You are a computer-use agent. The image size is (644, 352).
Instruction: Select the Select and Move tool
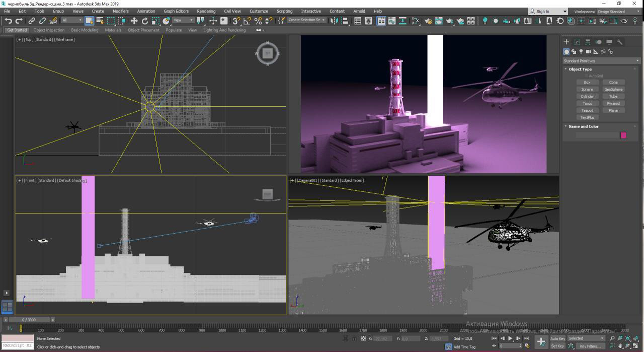pos(134,21)
